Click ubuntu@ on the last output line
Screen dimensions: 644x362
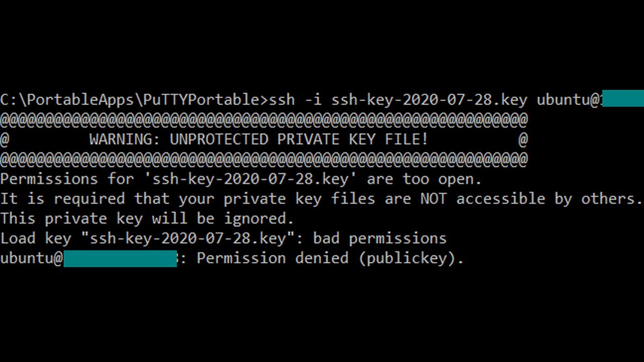point(31,258)
